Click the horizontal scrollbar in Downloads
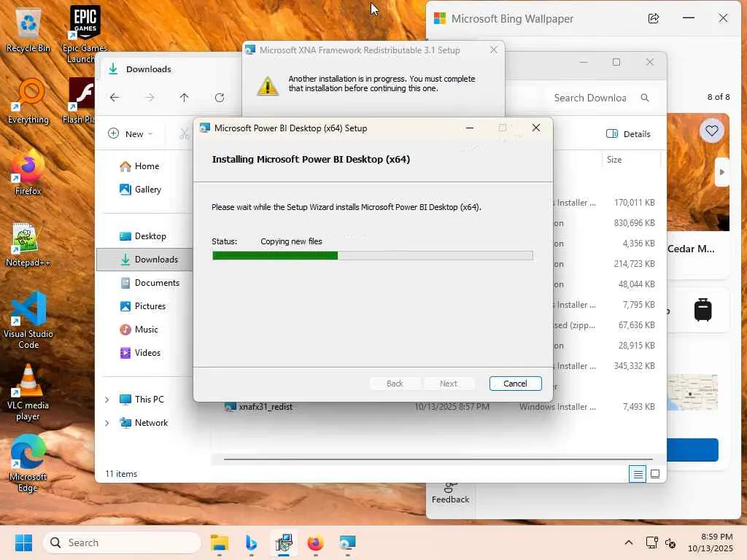 pos(438,459)
